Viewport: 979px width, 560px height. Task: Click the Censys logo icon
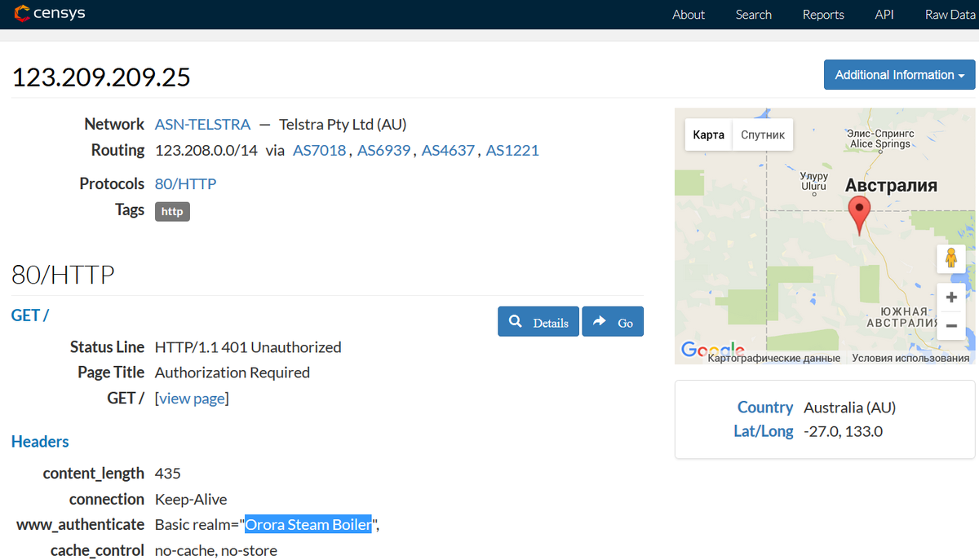click(22, 14)
